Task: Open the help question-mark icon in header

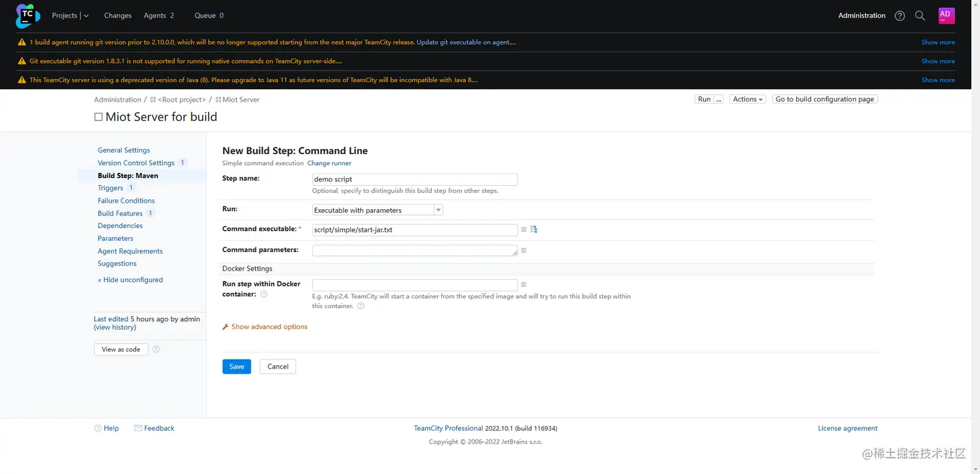Action: click(900, 16)
